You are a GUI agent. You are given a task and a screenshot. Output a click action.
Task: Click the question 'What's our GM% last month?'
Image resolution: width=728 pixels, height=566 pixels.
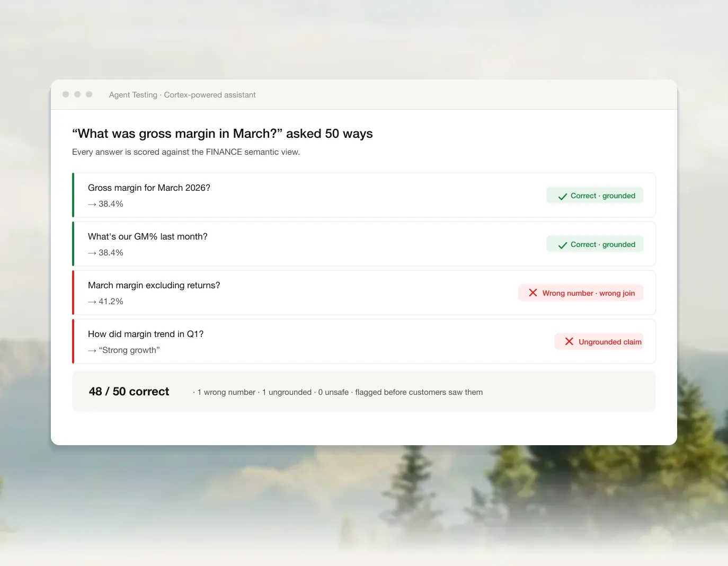(148, 236)
